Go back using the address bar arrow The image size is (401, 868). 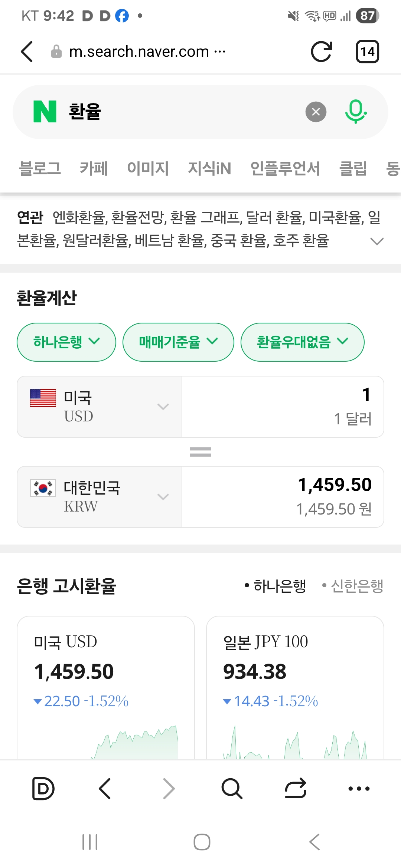(x=27, y=52)
